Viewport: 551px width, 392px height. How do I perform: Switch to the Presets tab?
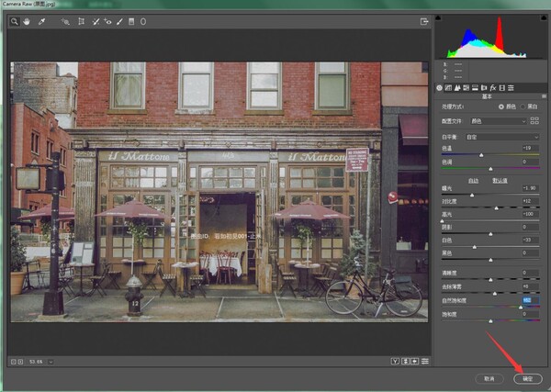[511, 88]
